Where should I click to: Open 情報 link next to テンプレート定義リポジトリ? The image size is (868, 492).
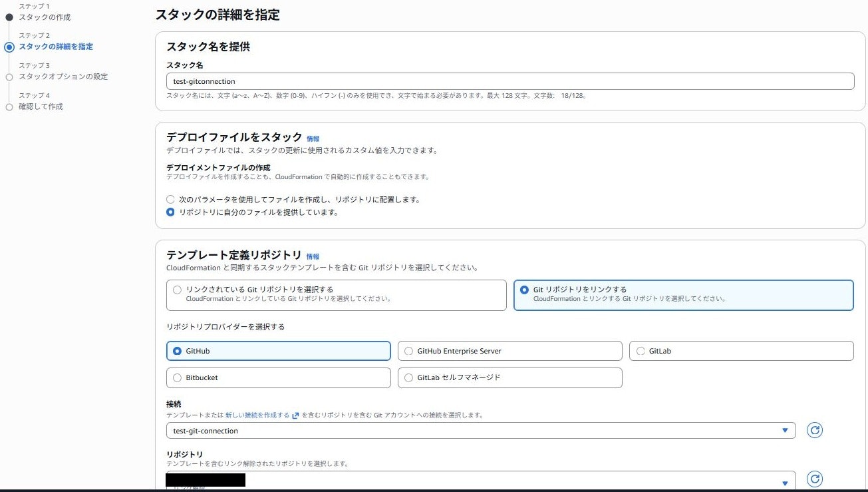[313, 256]
